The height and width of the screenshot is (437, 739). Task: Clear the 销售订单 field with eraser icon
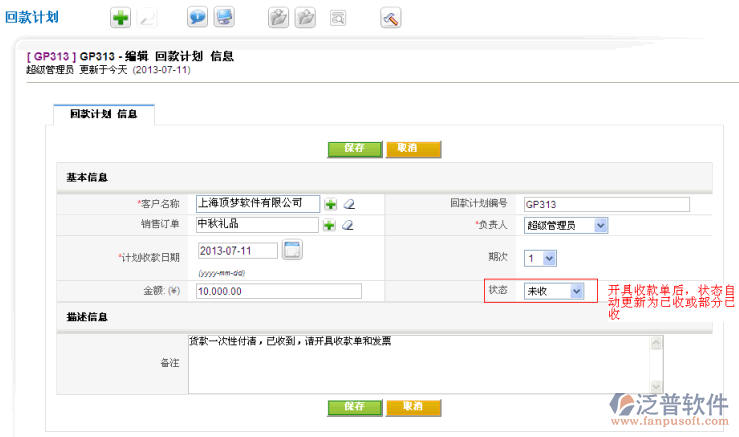click(x=348, y=225)
